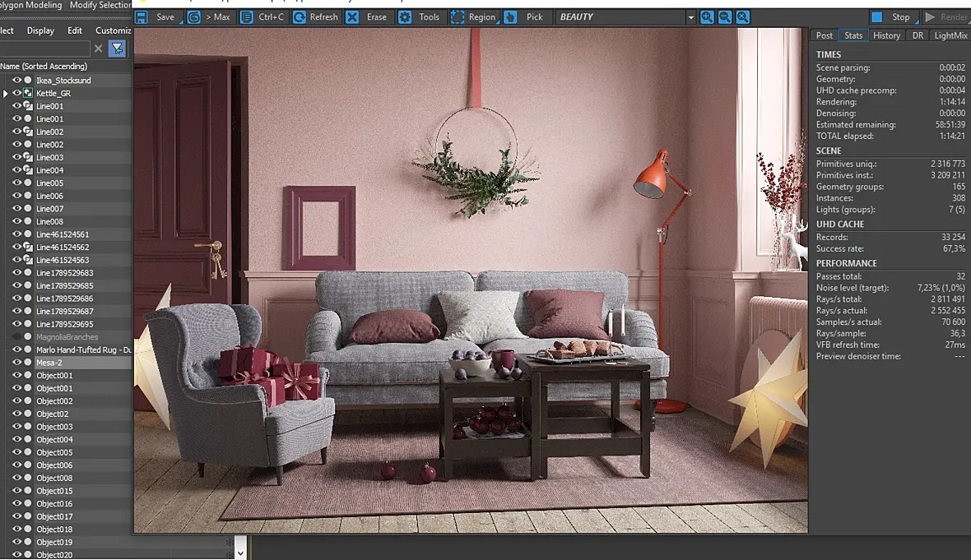This screenshot has width=971, height=560.
Task: Click the geometry icon beside Object003
Action: [x=28, y=427]
